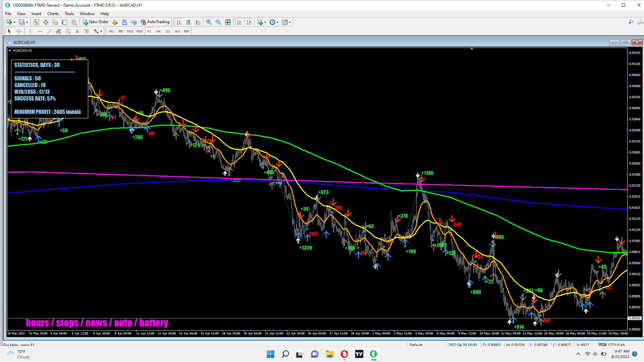Toggle the AutoTrading button
The image size is (644, 362).
(x=155, y=22)
